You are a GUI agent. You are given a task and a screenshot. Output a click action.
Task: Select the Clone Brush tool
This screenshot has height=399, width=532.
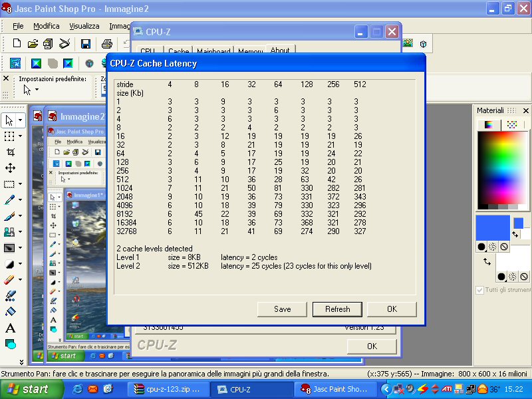[9, 231]
